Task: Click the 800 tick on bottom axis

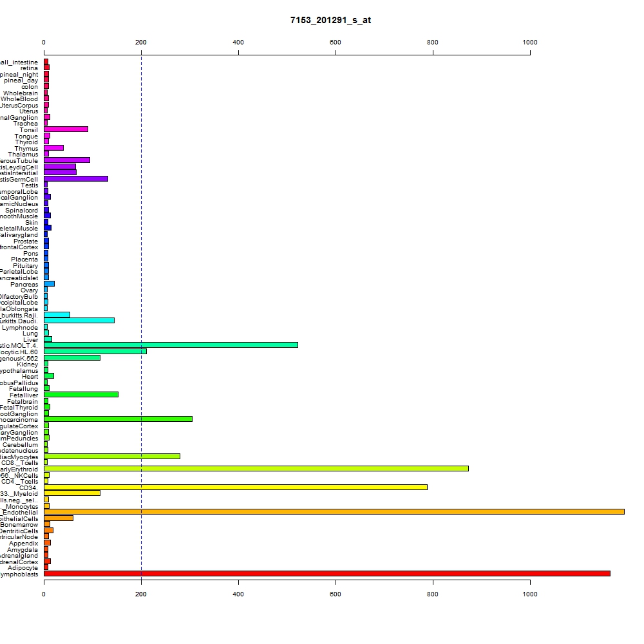Action: pyautogui.click(x=433, y=594)
